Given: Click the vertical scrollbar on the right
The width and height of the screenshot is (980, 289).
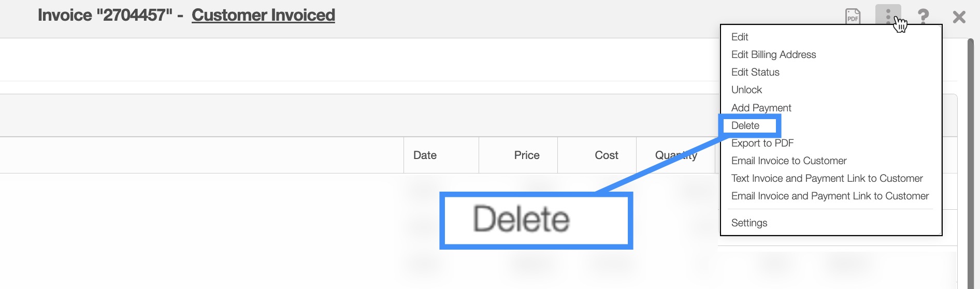Looking at the screenshot, I should point(971,155).
